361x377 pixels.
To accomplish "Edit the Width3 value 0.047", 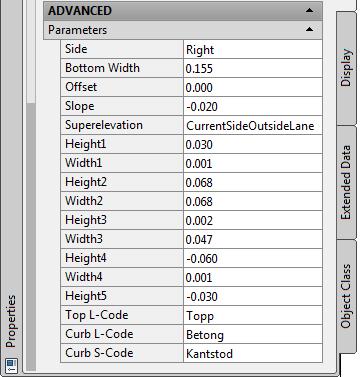I will tap(253, 239).
